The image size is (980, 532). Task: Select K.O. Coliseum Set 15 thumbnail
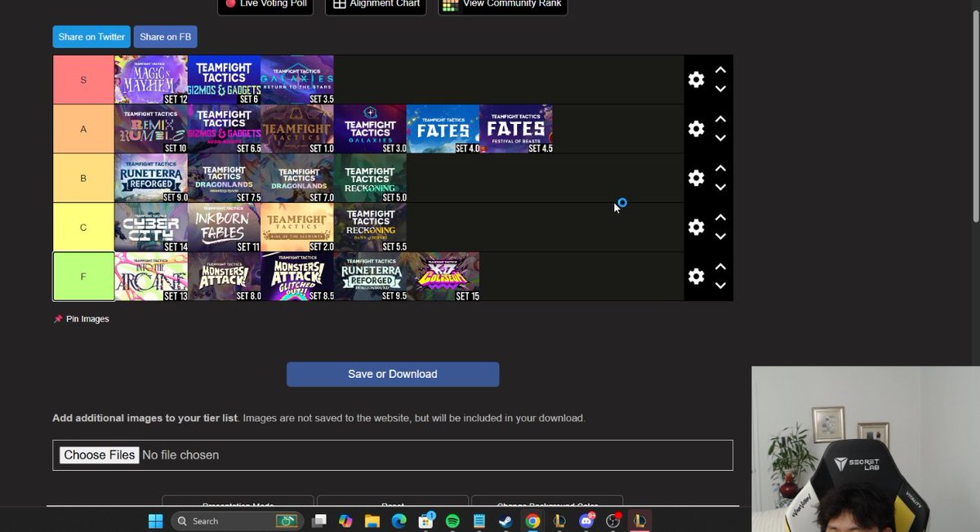point(443,277)
